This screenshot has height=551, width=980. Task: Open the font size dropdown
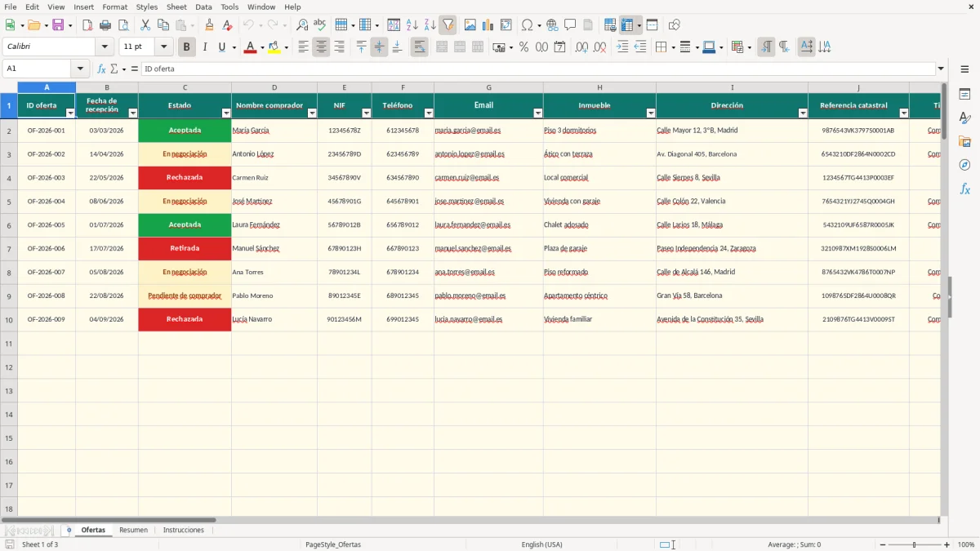click(164, 47)
